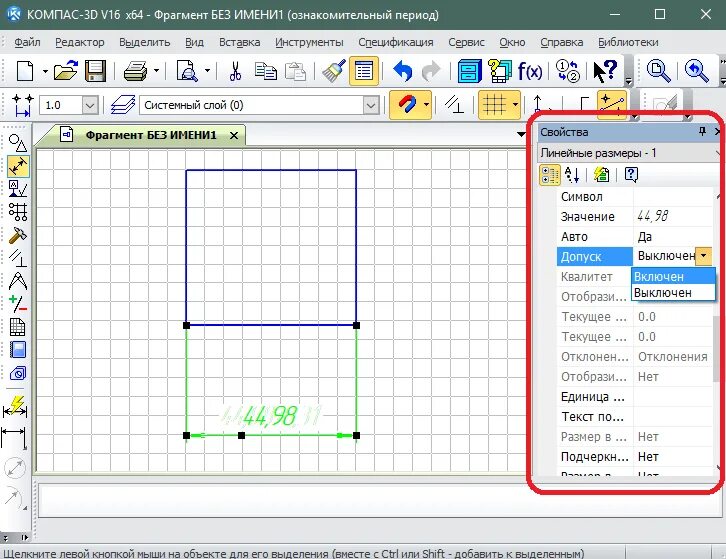Pin the Свойства panel
The width and height of the screenshot is (726, 559).
point(702,132)
